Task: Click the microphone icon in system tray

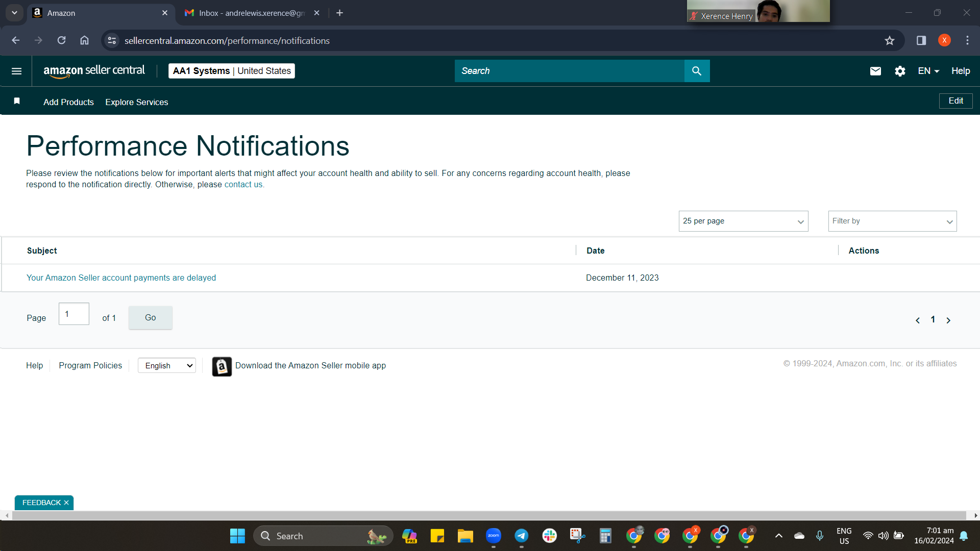Action: 820,536
